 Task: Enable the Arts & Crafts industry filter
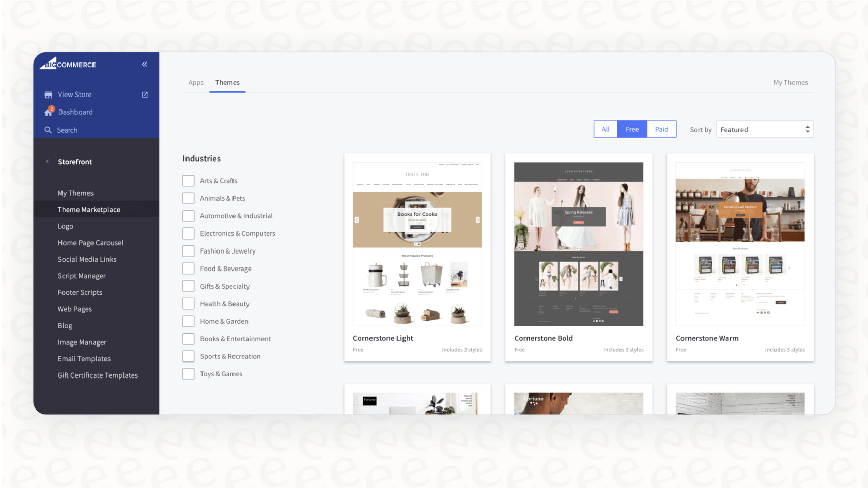[x=189, y=180]
